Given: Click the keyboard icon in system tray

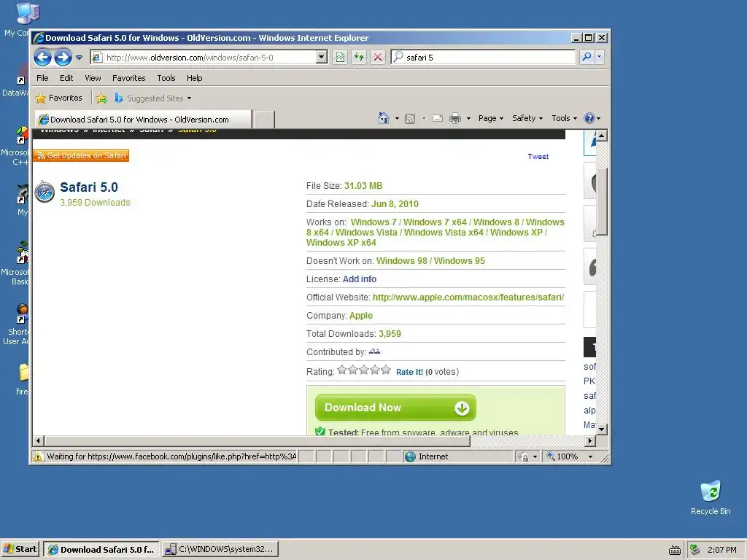Looking at the screenshot, I should (x=675, y=551).
